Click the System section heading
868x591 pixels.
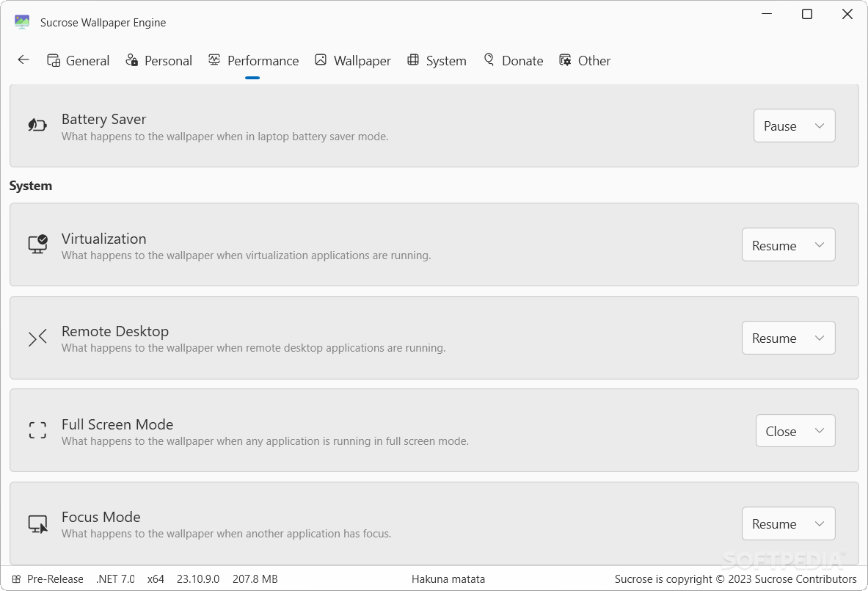coord(30,186)
